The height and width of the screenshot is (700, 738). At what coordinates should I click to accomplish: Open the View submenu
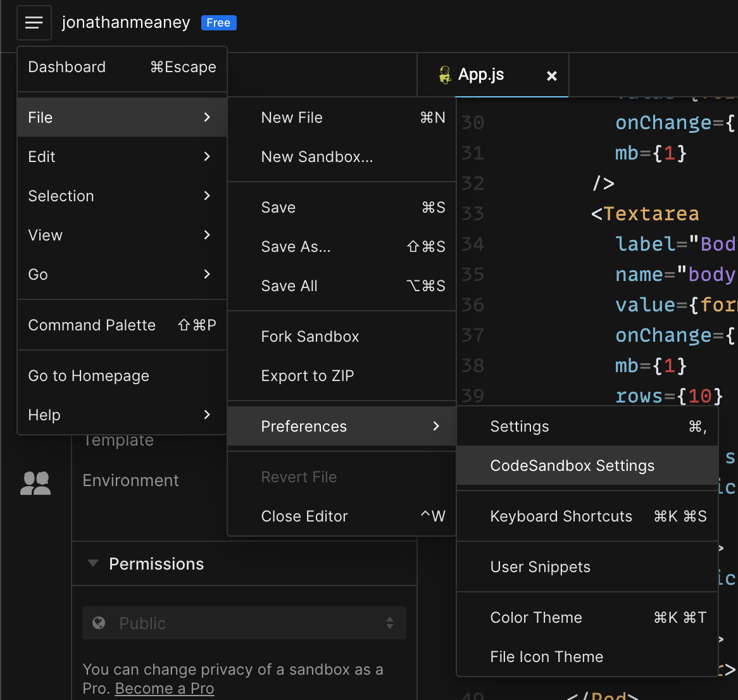point(122,235)
